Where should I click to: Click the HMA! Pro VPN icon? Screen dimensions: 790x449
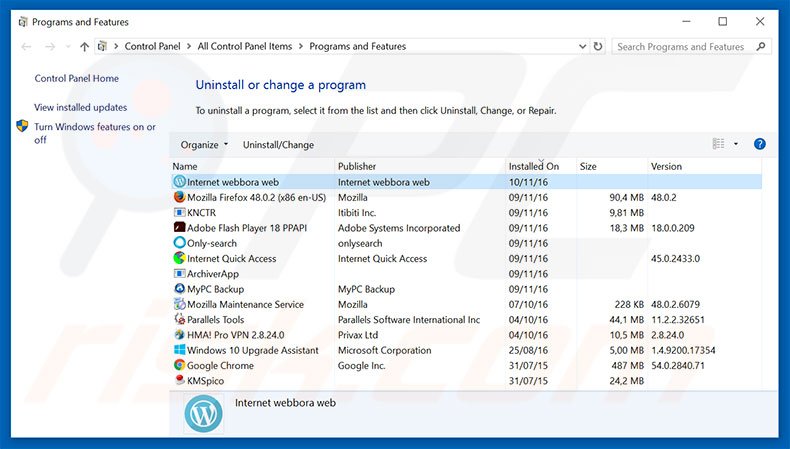(x=179, y=334)
